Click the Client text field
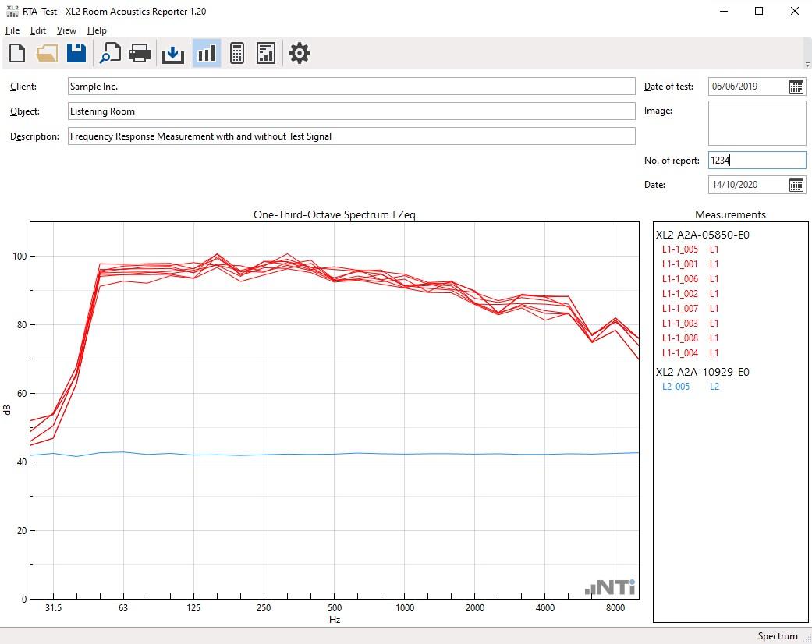The image size is (812, 644). coord(351,87)
